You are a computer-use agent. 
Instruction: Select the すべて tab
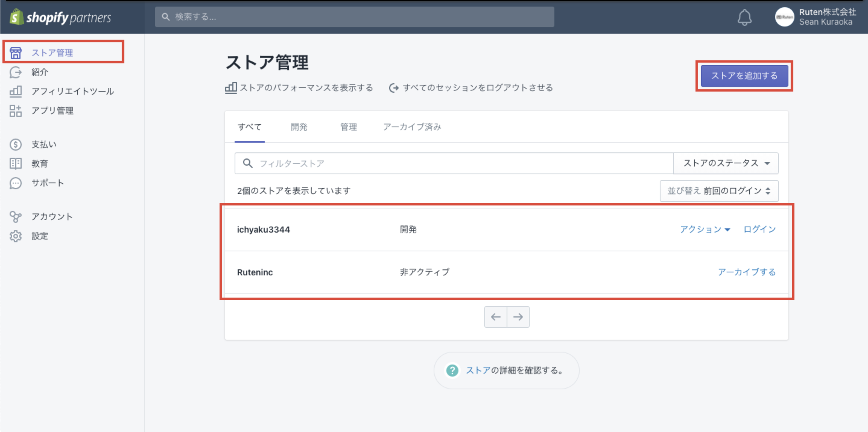249,127
